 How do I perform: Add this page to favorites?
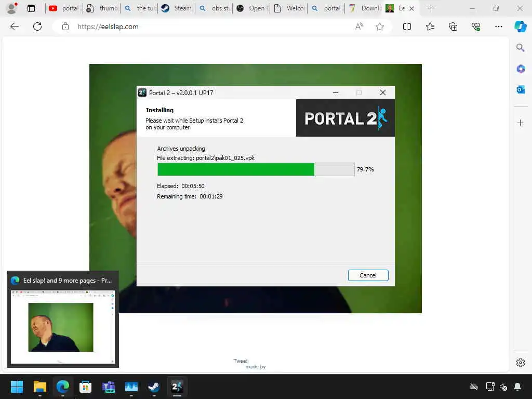click(380, 26)
